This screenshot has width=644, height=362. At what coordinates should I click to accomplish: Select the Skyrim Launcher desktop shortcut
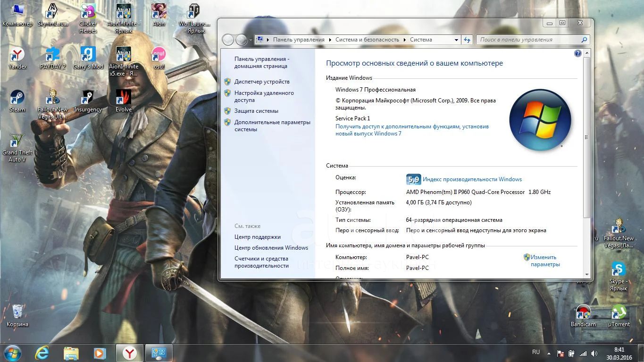tap(52, 15)
